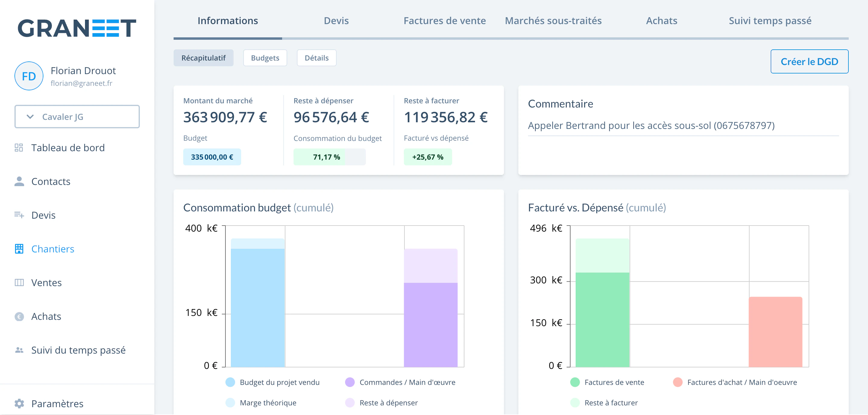
Task: Open Tableau de bord dashboard icon
Action: click(19, 148)
